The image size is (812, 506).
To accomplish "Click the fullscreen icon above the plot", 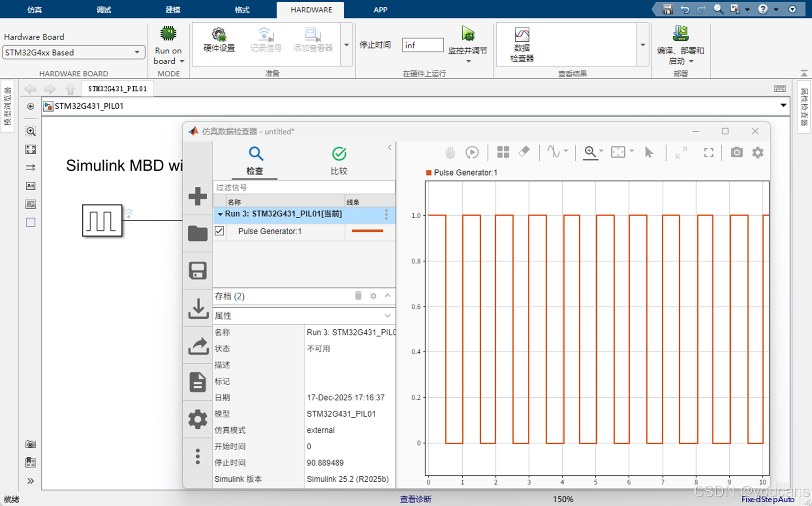I will (709, 153).
